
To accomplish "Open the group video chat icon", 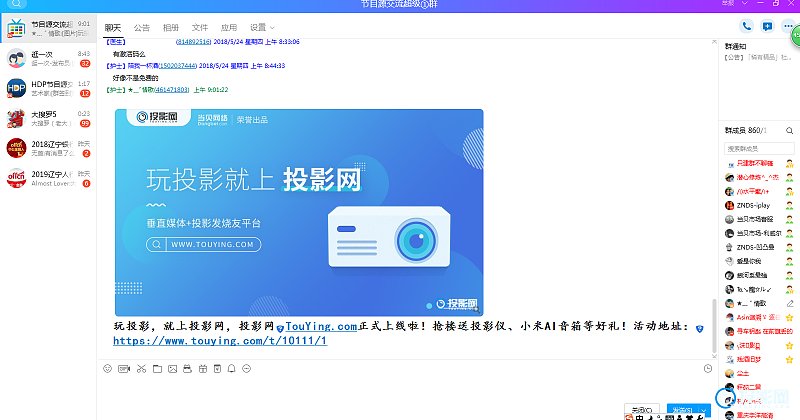I will pyautogui.click(x=767, y=26).
